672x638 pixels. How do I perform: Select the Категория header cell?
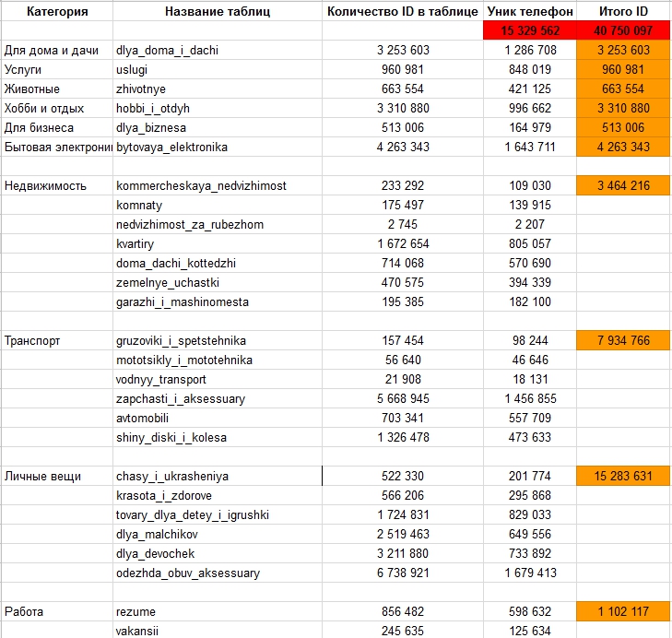57,11
